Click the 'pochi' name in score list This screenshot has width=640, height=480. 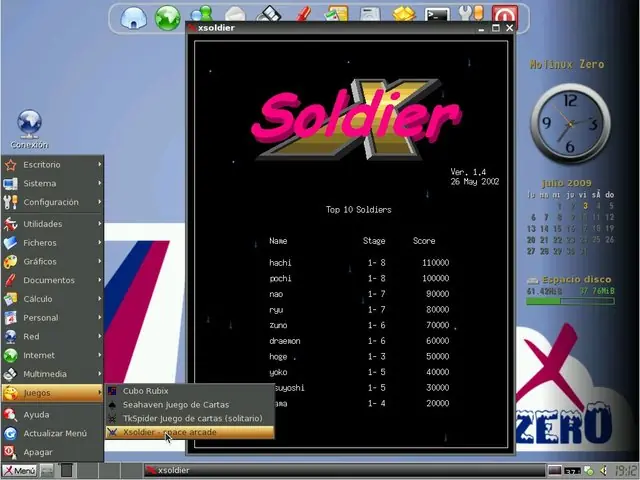280,278
